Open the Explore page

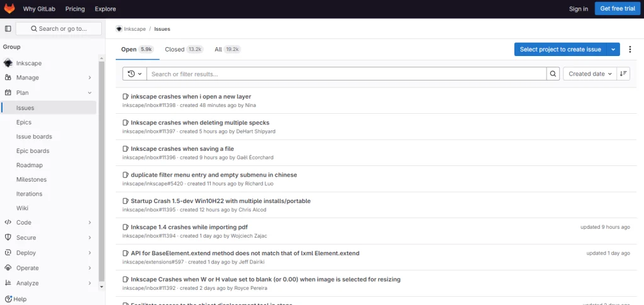105,9
